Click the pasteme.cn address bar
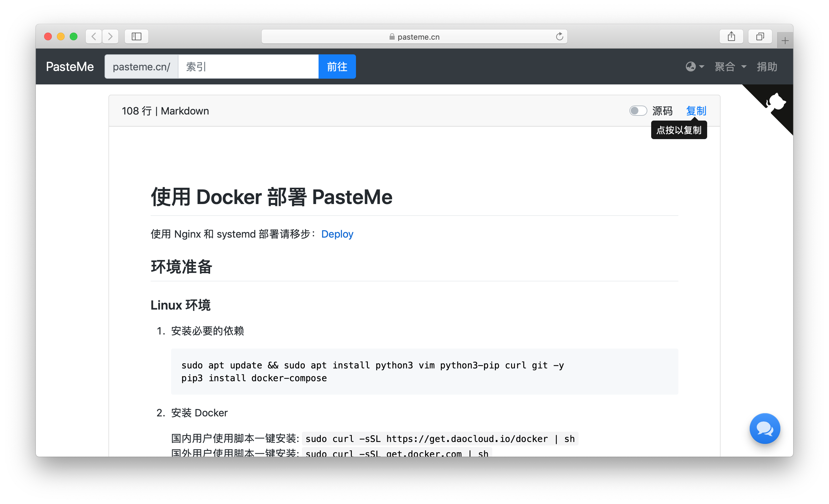The image size is (829, 504). 414,37
